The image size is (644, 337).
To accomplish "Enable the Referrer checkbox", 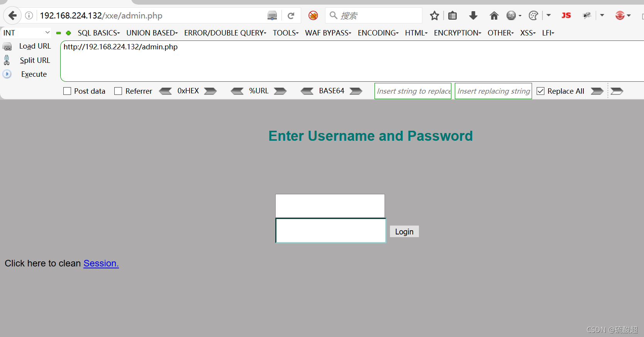I will pos(118,91).
